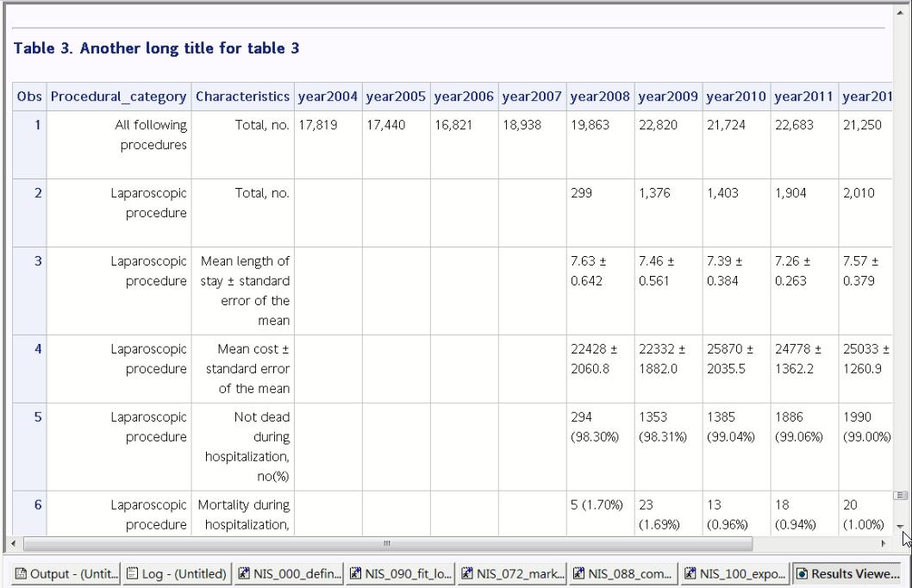Click observation number 4 row header

pos(29,369)
